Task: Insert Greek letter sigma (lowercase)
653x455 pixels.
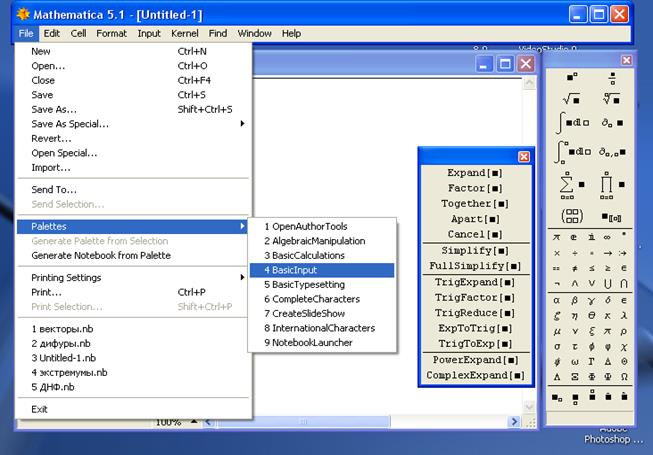Action: pyautogui.click(x=557, y=346)
